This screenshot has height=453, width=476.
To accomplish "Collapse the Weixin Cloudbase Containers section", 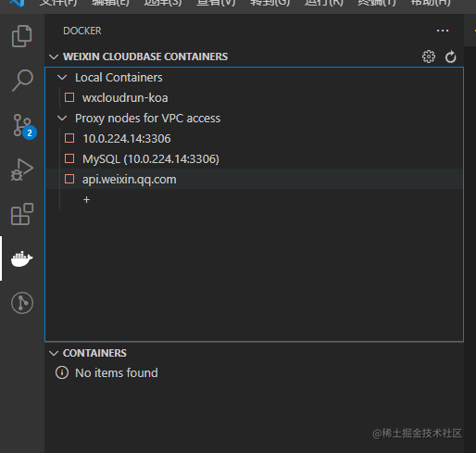I will [54, 57].
